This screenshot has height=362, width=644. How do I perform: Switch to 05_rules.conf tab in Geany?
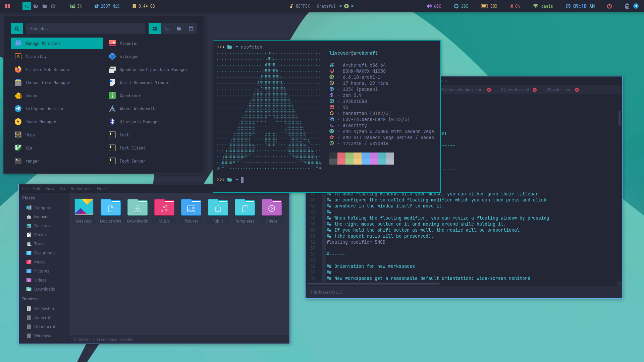coord(559,90)
